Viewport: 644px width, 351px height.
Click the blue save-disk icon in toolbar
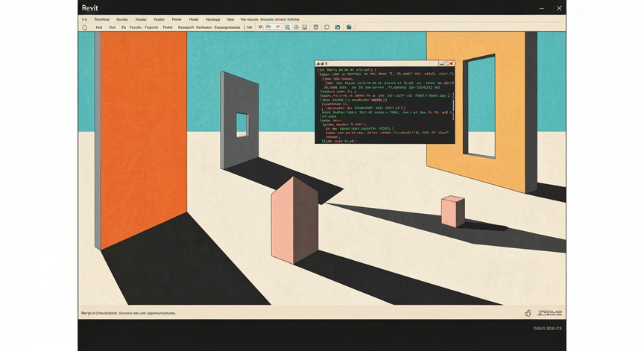tap(338, 27)
